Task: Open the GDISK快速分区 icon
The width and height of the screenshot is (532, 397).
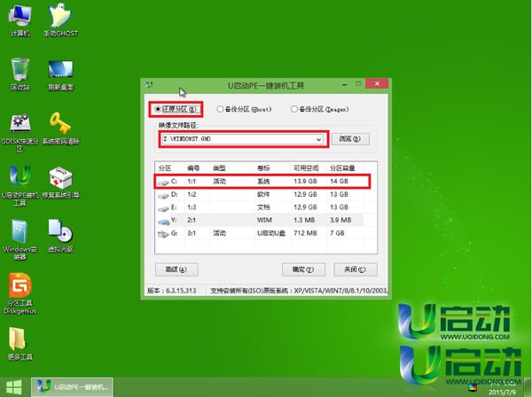Action: coord(20,132)
